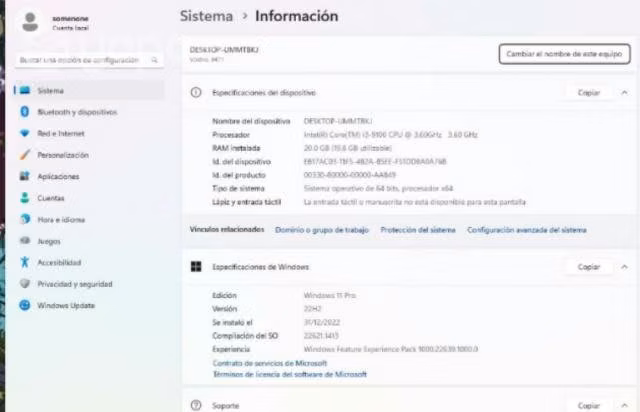Image resolution: width=640 pixels, height=412 pixels.
Task: Select Windows 11 Pro edition value
Action: (x=329, y=295)
